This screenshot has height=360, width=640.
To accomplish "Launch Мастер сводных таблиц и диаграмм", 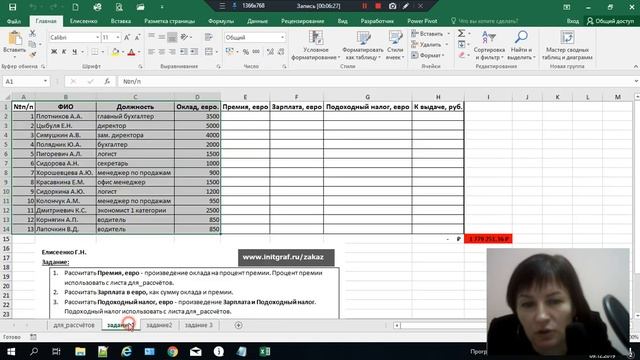I will point(567,46).
